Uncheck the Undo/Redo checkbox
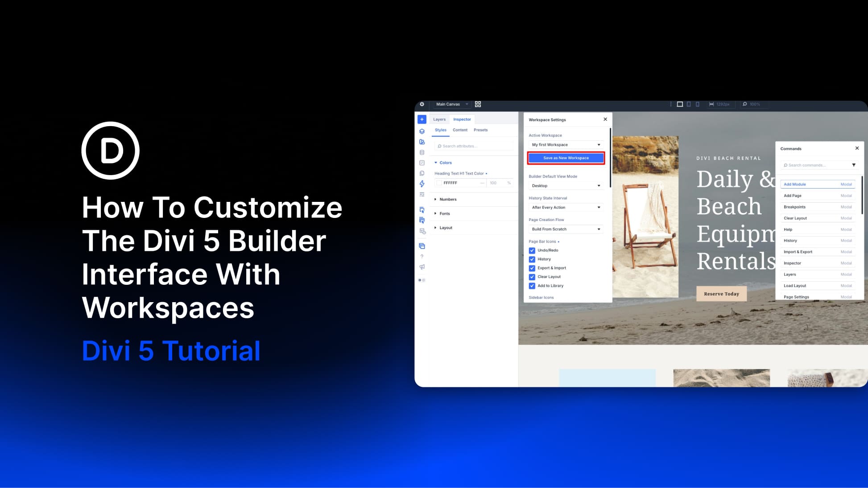 532,250
